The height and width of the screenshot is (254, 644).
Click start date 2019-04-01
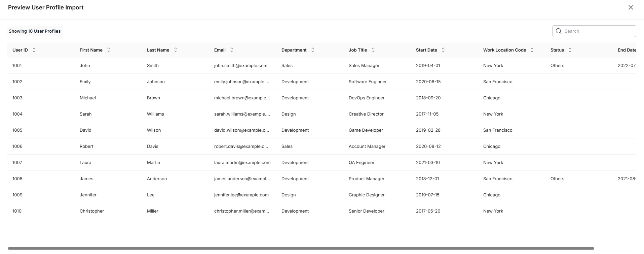coord(428,65)
